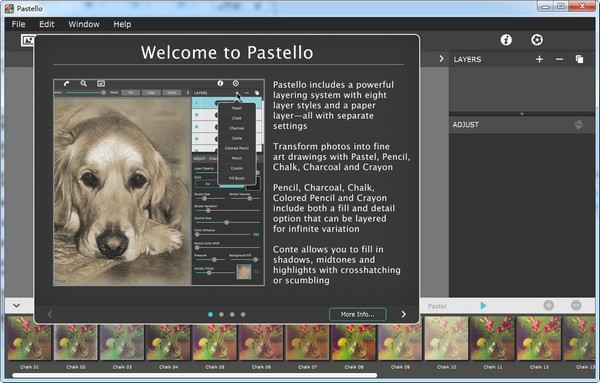This screenshot has height=383, width=600.
Task: Click the Pastello app icon in title bar
Action: (9, 8)
